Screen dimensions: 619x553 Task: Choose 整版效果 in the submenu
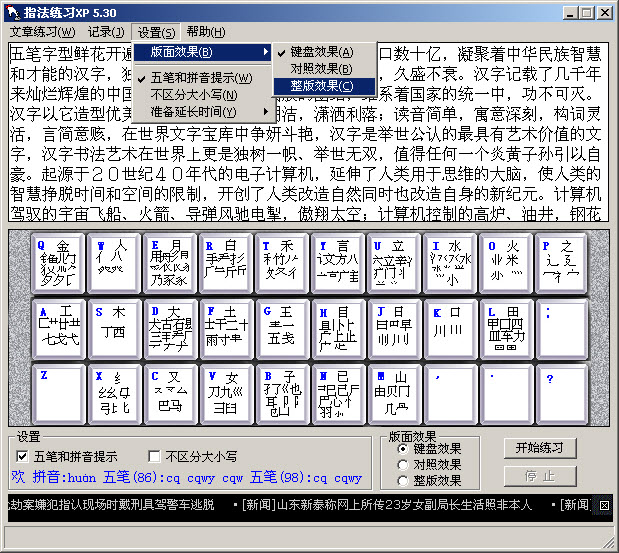click(322, 86)
